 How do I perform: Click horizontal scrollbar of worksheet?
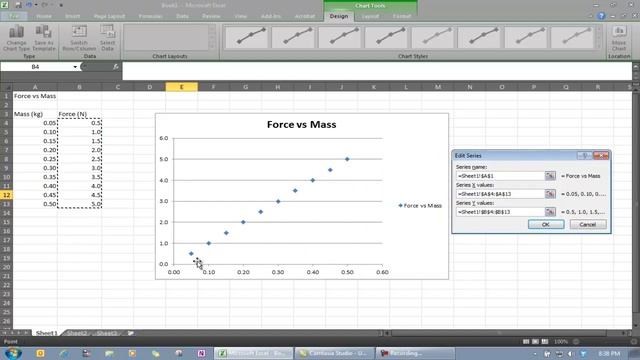tap(506, 333)
